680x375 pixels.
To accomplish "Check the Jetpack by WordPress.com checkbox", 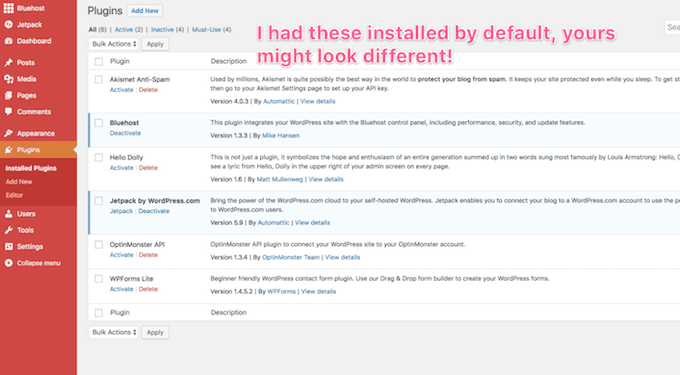I will tap(99, 201).
